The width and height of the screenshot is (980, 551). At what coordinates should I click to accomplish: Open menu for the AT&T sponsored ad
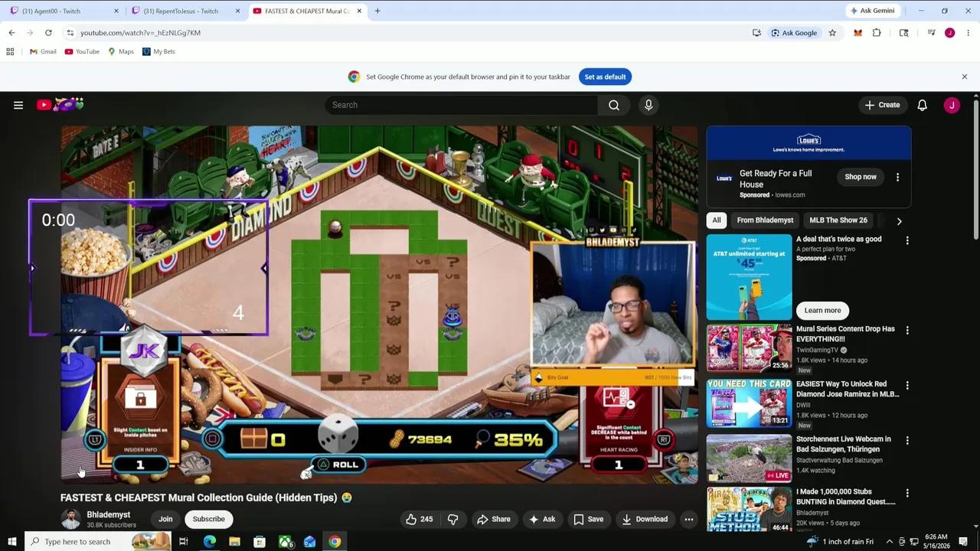(907, 240)
